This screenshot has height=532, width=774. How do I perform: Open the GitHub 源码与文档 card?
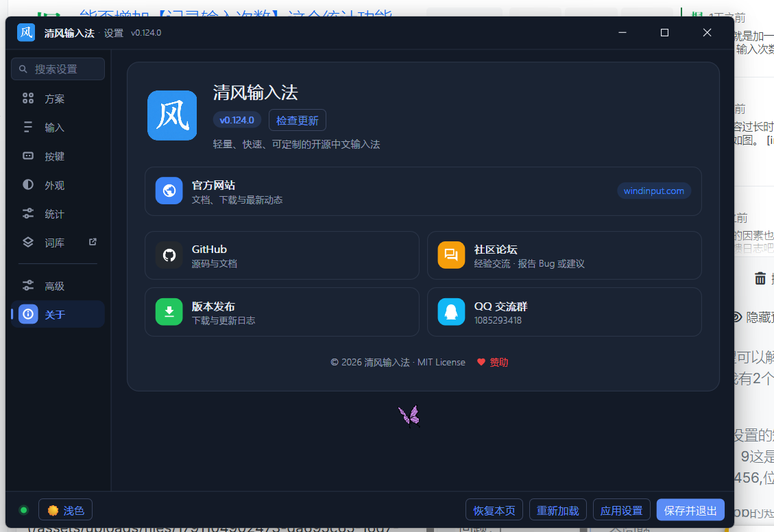(282, 256)
